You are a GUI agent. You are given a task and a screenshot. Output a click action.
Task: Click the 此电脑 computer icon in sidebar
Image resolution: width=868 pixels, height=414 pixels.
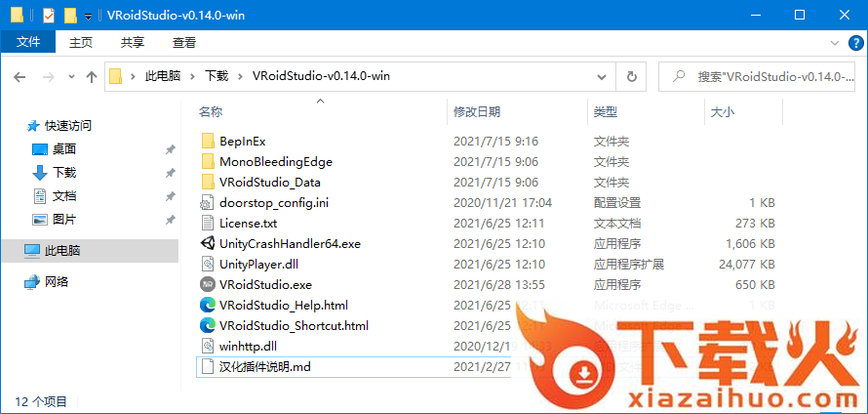32,251
